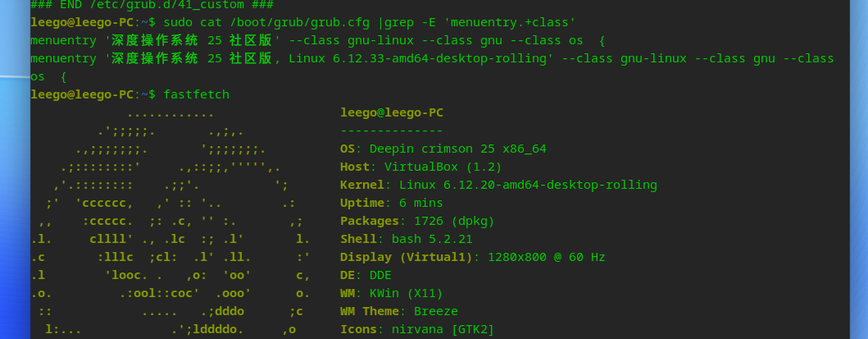Click 'Display (Virtual1): 1280x800 @ 60 Hz' line
The width and height of the screenshot is (868, 339).
point(472,258)
